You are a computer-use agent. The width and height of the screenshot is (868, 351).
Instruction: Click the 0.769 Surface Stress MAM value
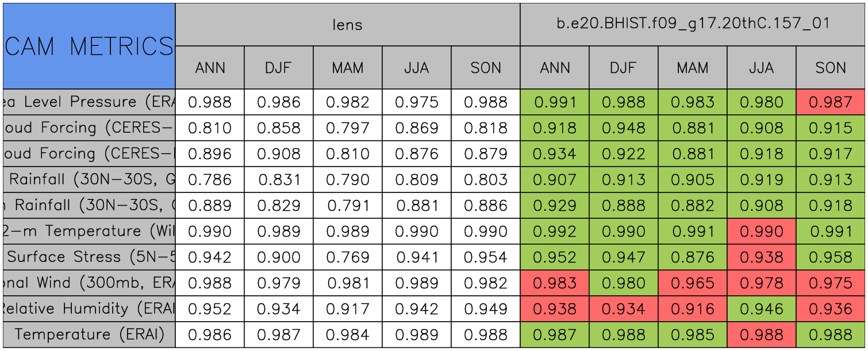coord(348,257)
